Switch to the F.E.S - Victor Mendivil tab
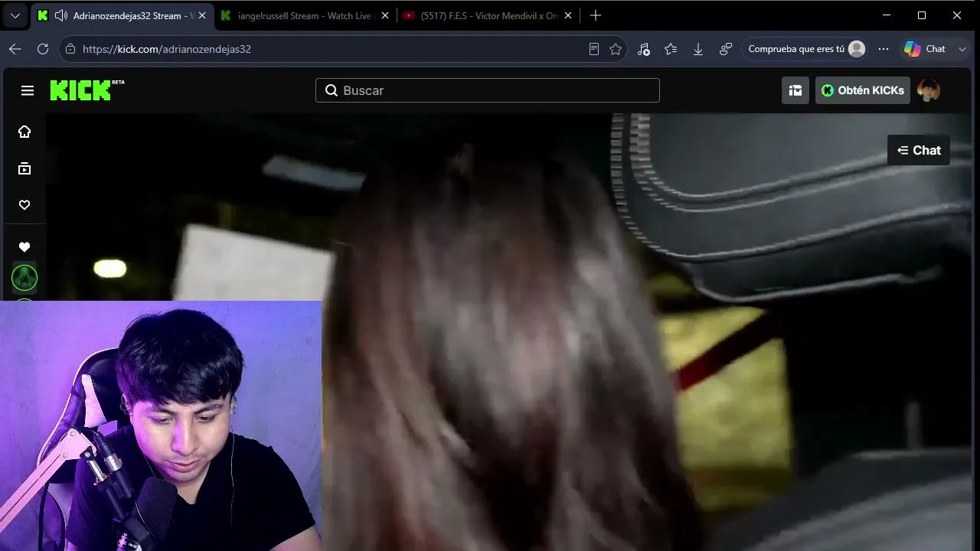 coord(489,15)
